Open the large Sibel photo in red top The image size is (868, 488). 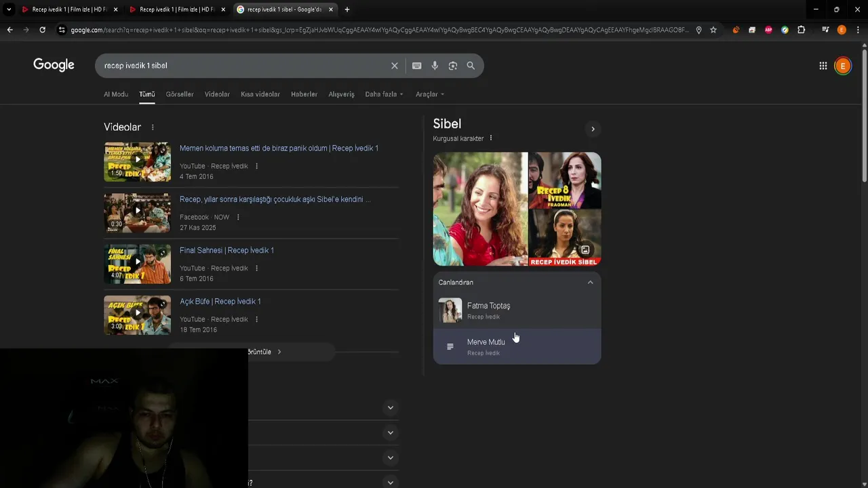click(480, 209)
